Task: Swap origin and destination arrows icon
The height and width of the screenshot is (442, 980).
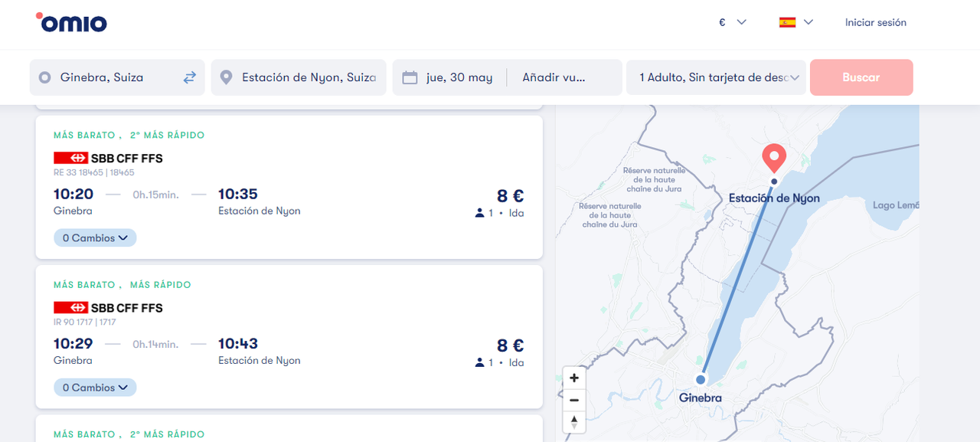Action: click(x=189, y=77)
